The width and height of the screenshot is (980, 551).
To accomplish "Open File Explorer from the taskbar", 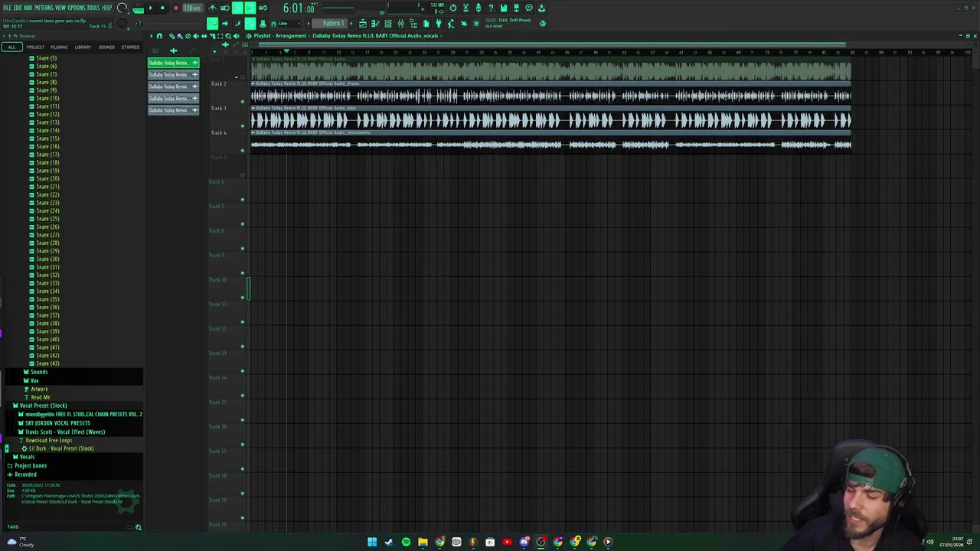I will [423, 542].
